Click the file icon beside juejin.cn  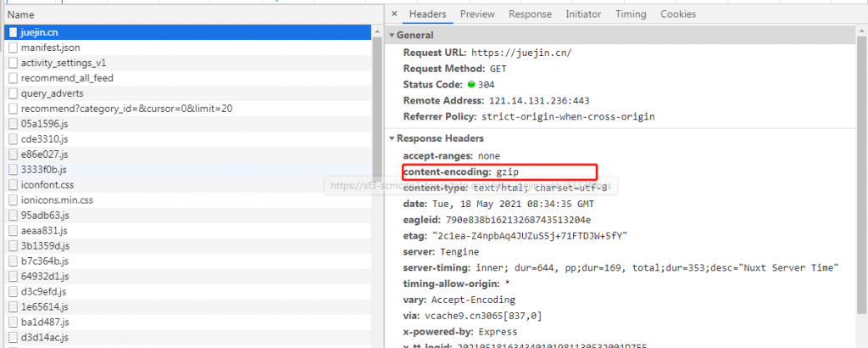[14, 32]
